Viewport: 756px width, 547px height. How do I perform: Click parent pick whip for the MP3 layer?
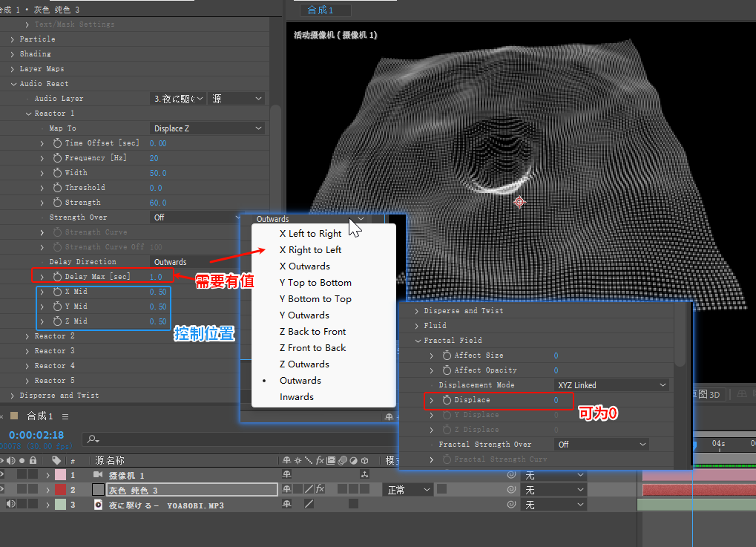[512, 505]
